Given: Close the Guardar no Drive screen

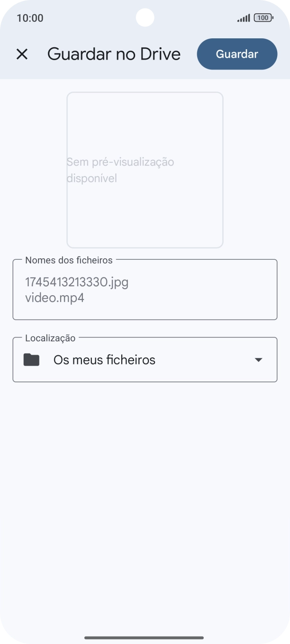Looking at the screenshot, I should click(x=22, y=54).
